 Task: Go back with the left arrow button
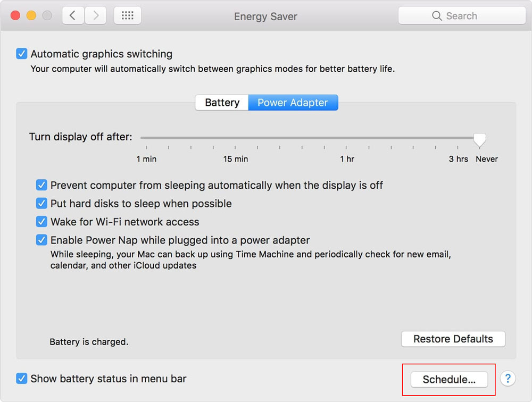click(73, 16)
